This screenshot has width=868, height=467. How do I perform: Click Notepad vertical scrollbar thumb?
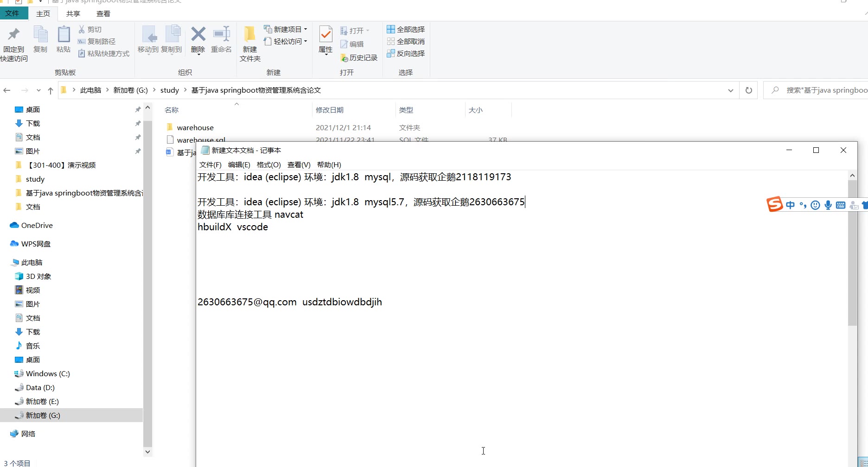coord(852,252)
